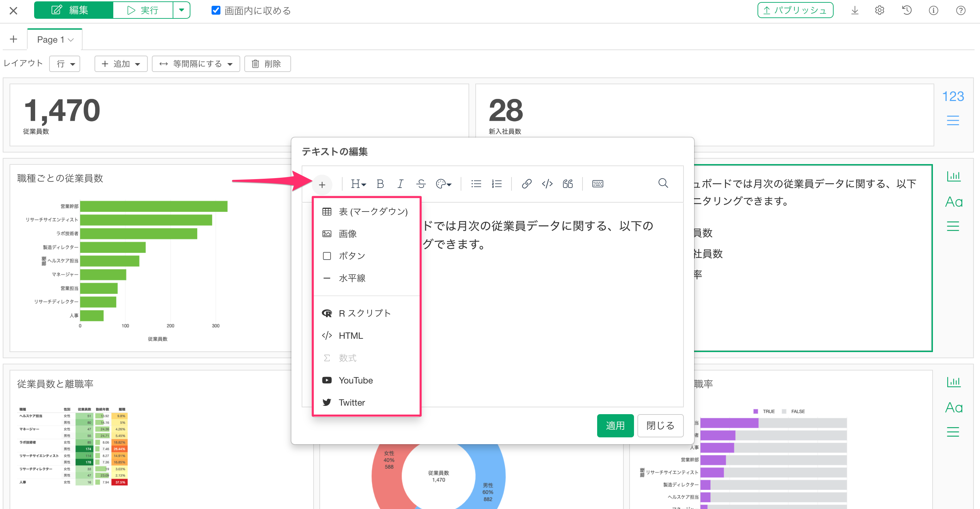Screen dimensions: 980x509
Task: Click the 123 number icon in first row
Action: tap(953, 97)
